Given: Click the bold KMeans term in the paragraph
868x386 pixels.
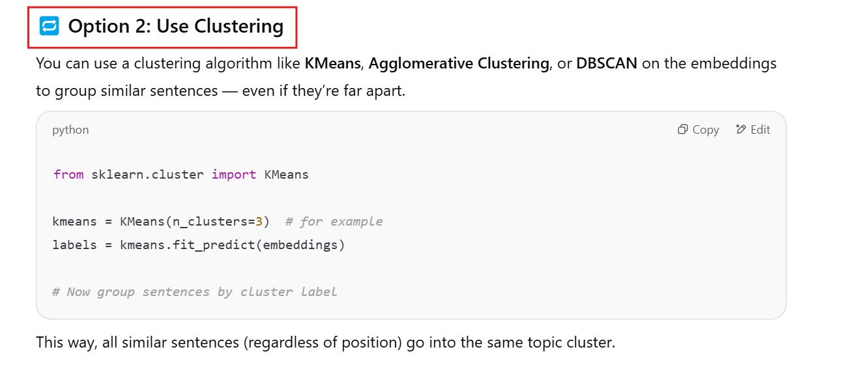Looking at the screenshot, I should pyautogui.click(x=332, y=64).
